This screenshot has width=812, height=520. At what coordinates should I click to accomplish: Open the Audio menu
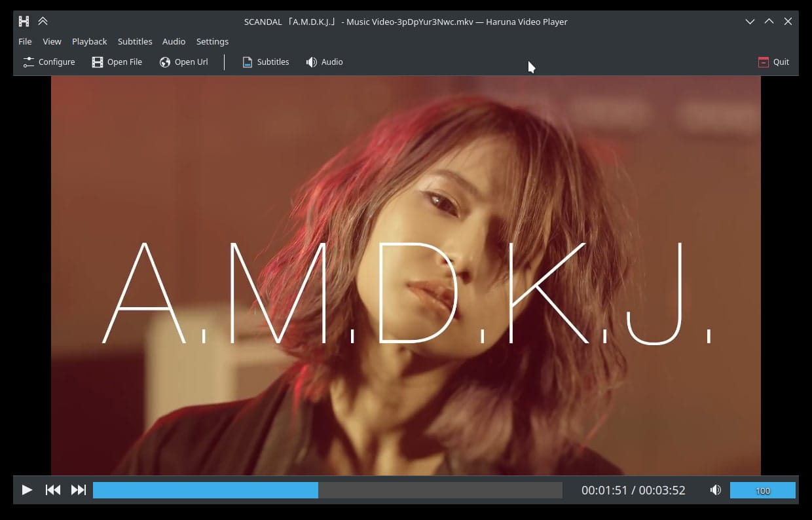point(174,41)
